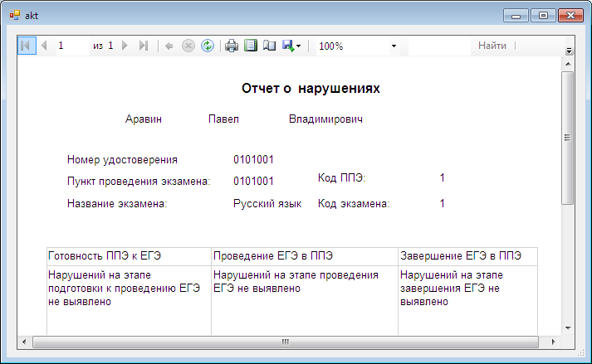Open the 100% zoom dropdown
This screenshot has height=364, width=592.
(x=394, y=46)
